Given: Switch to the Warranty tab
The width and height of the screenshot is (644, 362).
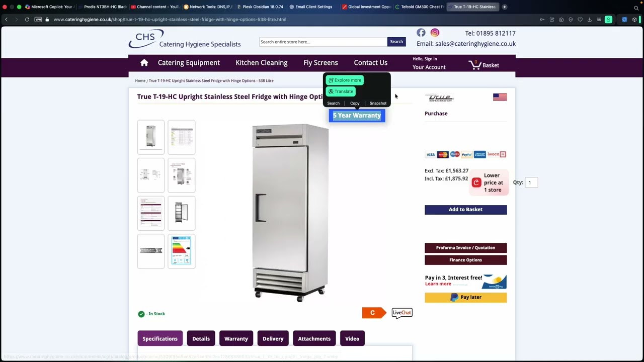Looking at the screenshot, I should pos(236,338).
